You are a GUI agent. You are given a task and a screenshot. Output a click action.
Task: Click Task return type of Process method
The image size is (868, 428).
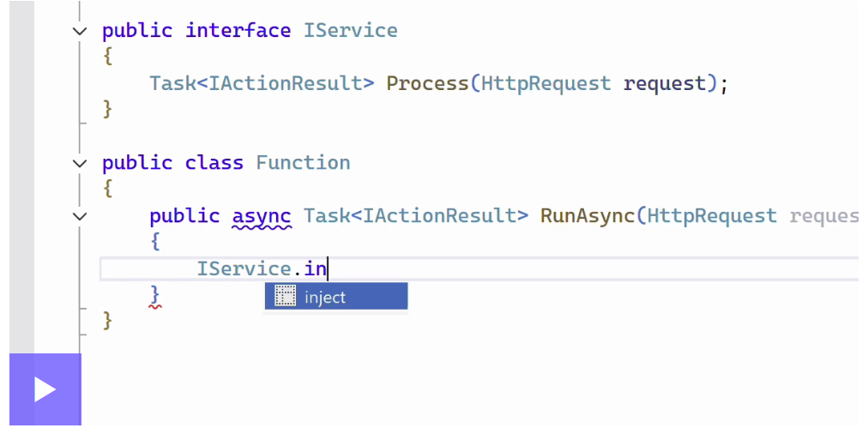[172, 84]
